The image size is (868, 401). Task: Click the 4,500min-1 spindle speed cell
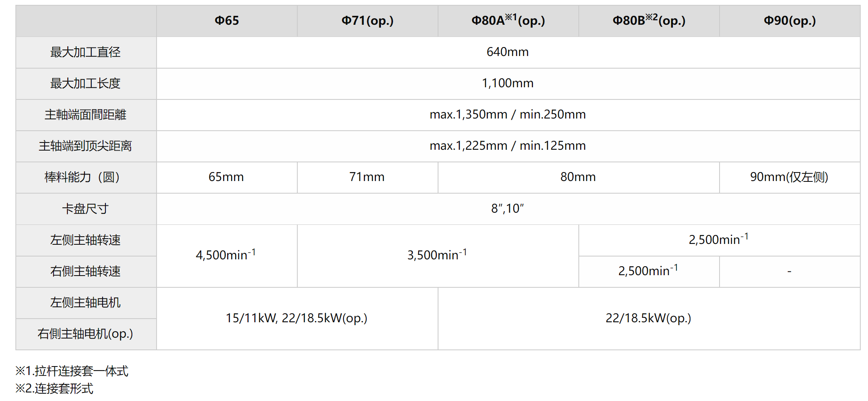[226, 255]
